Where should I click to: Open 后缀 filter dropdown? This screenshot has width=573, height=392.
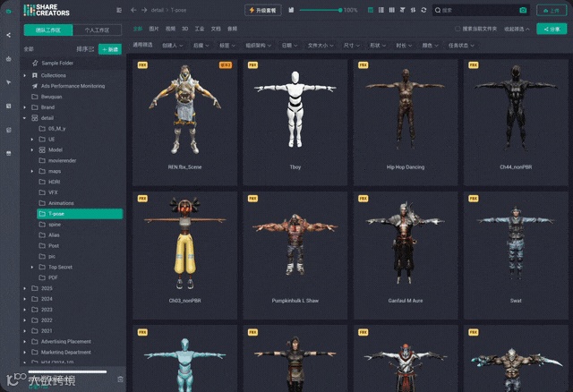[201, 46]
